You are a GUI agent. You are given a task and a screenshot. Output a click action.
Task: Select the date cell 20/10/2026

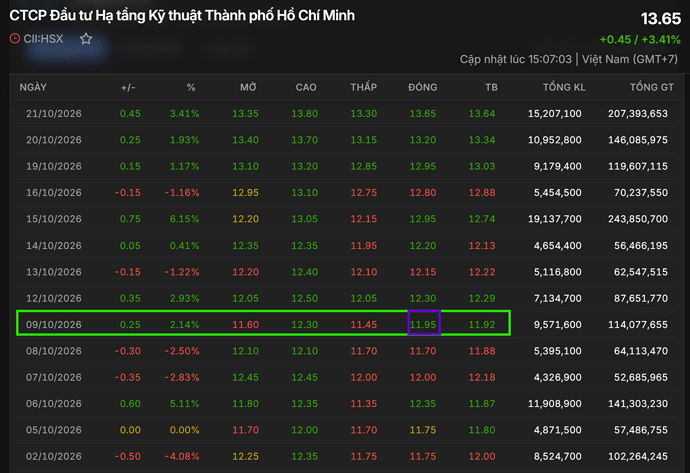(x=54, y=140)
